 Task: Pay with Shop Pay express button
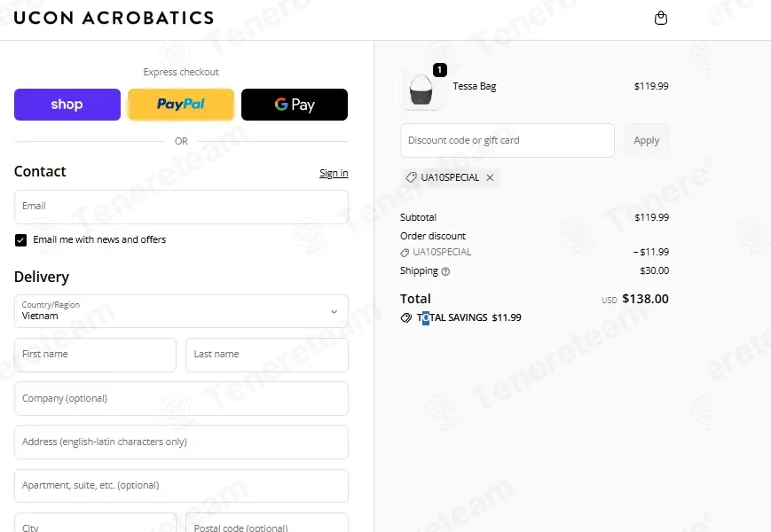[x=67, y=105]
